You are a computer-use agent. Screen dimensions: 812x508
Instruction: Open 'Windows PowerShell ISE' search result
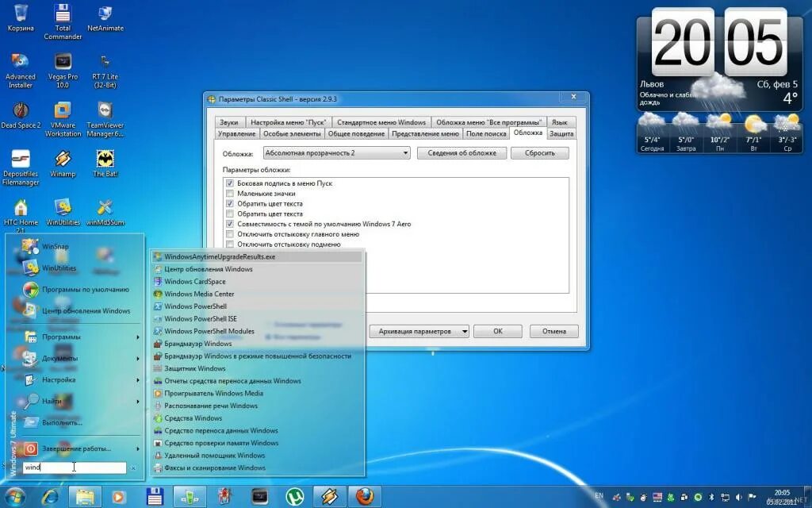258,319
